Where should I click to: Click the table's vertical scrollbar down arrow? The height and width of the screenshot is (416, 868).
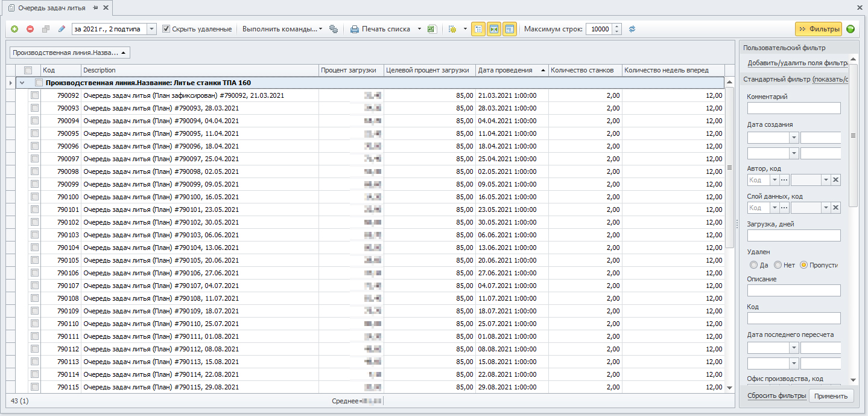coord(729,387)
